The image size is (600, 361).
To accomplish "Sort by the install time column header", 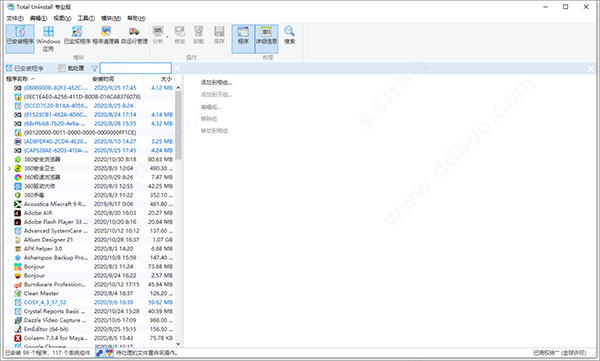I will [x=117, y=79].
